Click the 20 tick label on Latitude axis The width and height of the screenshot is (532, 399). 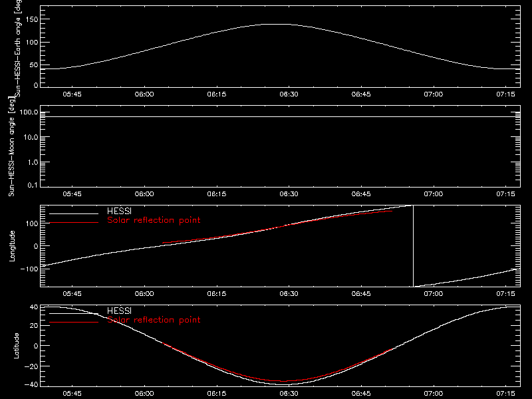pyautogui.click(x=34, y=325)
